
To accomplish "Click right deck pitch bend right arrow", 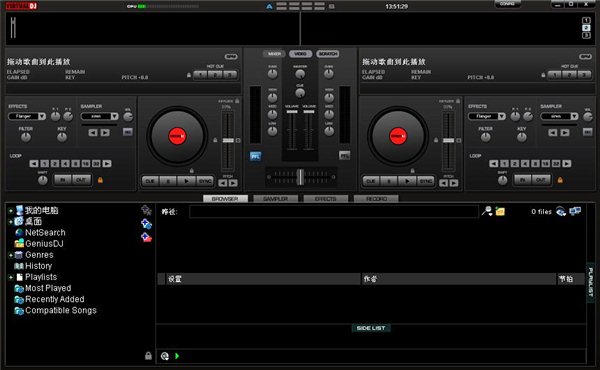I will coord(454,183).
